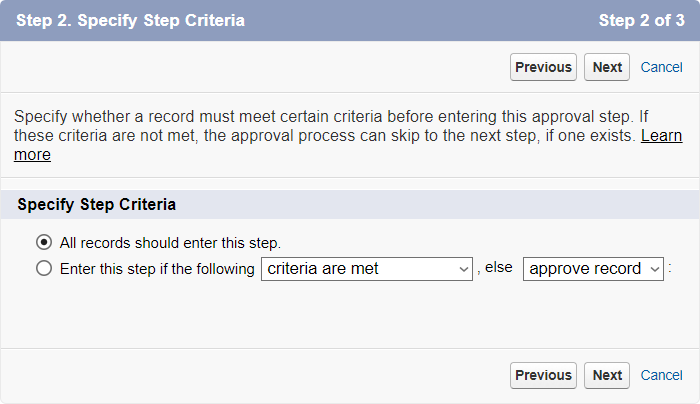Click the top Previous button

click(543, 67)
